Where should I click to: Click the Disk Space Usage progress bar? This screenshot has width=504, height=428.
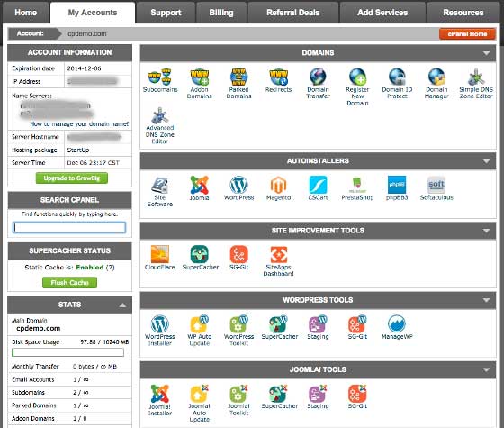[x=67, y=352]
